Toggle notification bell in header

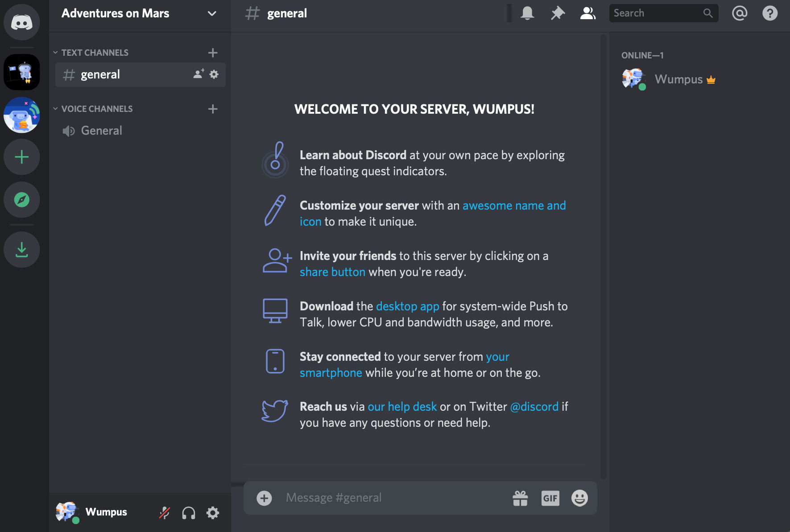coord(527,13)
